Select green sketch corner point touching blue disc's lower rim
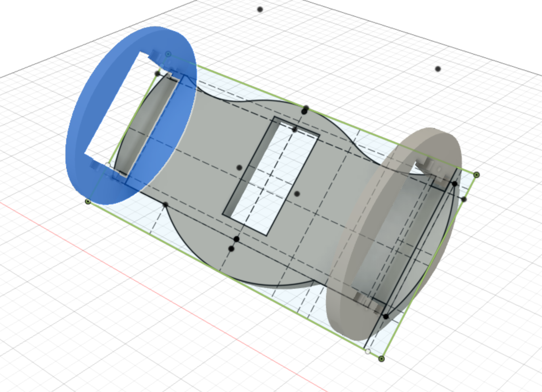 tap(88, 202)
